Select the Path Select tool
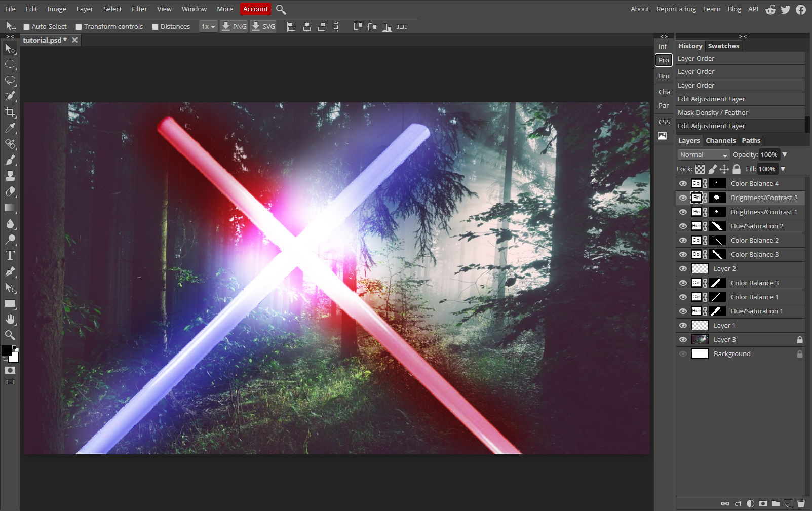This screenshot has height=511, width=812. [10, 287]
